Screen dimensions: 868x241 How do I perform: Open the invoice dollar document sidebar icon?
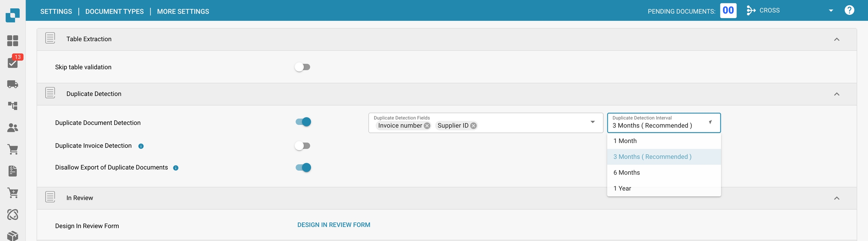coord(12,171)
